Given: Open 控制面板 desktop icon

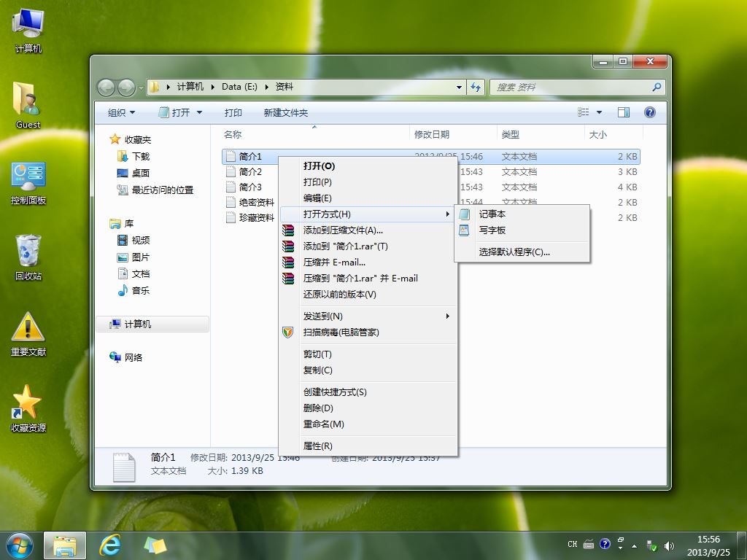Looking at the screenshot, I should pos(28,182).
